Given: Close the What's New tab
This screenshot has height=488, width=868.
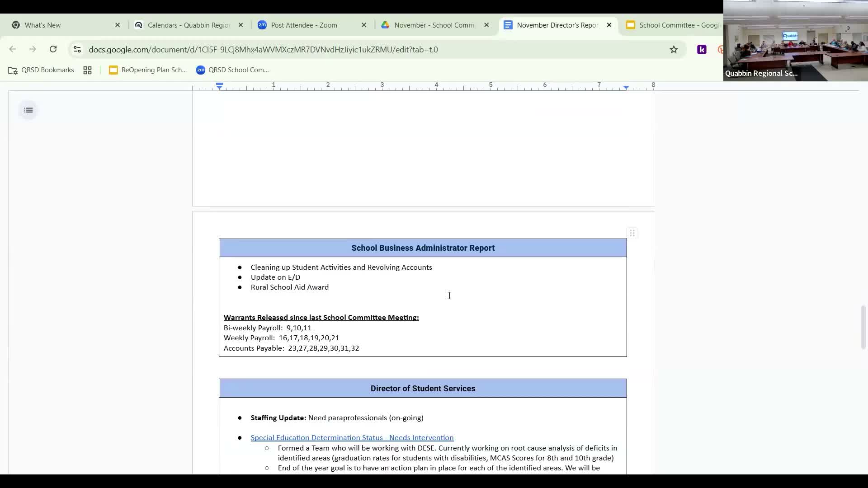Looking at the screenshot, I should pos(118,25).
